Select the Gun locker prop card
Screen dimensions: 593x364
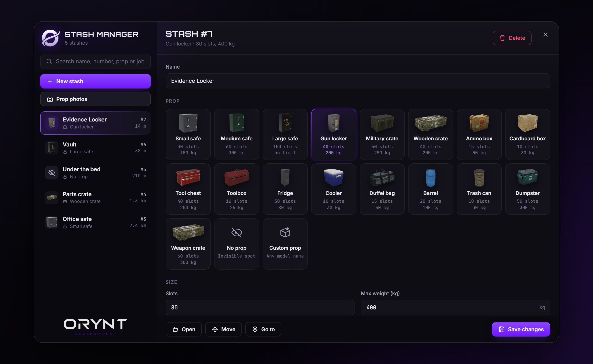tap(334, 134)
